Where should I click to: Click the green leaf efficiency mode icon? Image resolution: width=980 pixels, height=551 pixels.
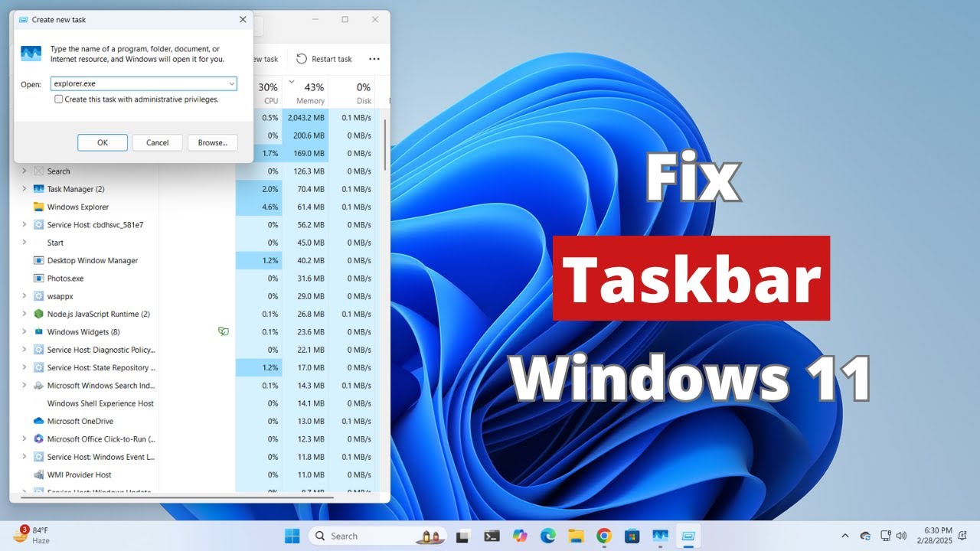tap(223, 331)
